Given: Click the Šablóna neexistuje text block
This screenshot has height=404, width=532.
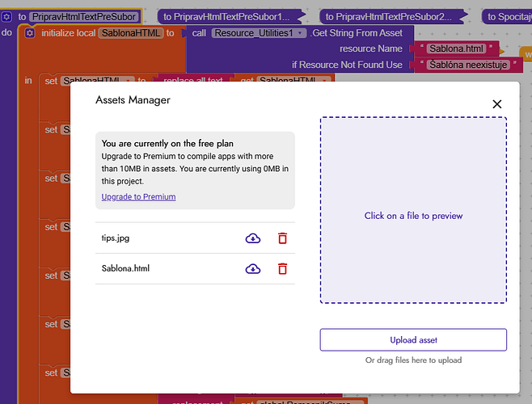Looking at the screenshot, I should click(468, 65).
